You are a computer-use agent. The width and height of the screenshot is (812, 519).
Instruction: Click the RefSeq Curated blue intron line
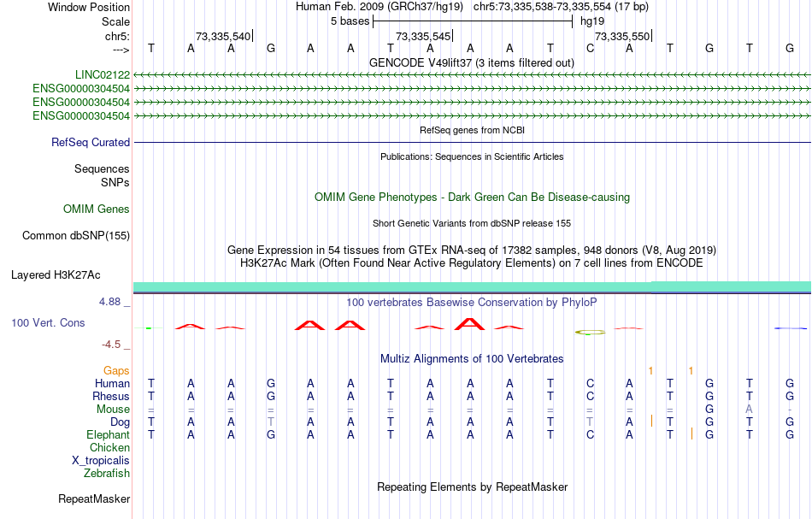click(x=472, y=143)
